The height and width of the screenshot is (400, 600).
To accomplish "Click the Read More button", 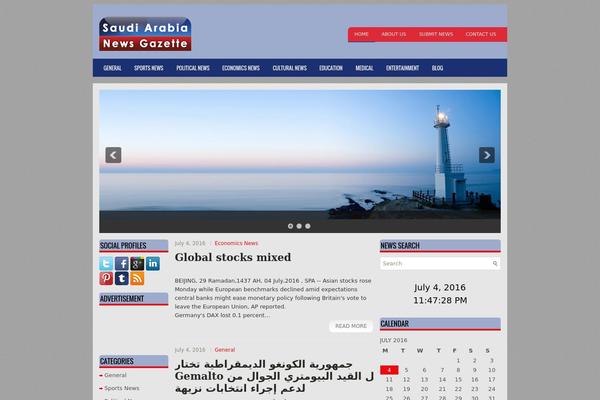I will tap(351, 326).
